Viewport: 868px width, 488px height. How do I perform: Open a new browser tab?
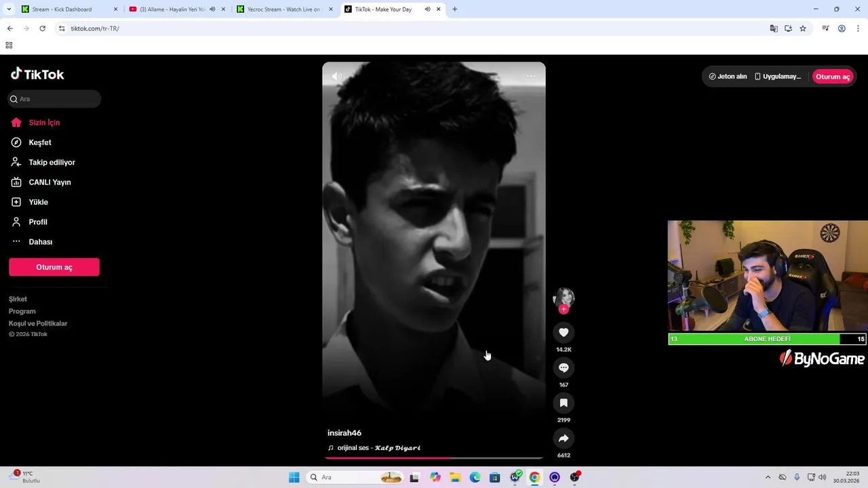454,9
